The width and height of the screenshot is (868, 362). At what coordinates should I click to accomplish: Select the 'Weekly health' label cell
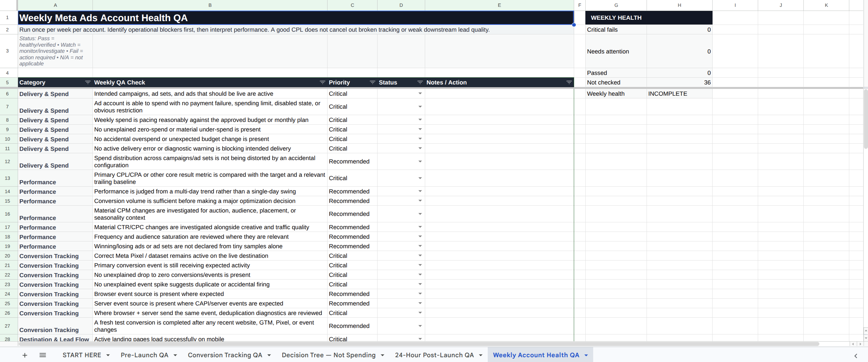click(616, 94)
